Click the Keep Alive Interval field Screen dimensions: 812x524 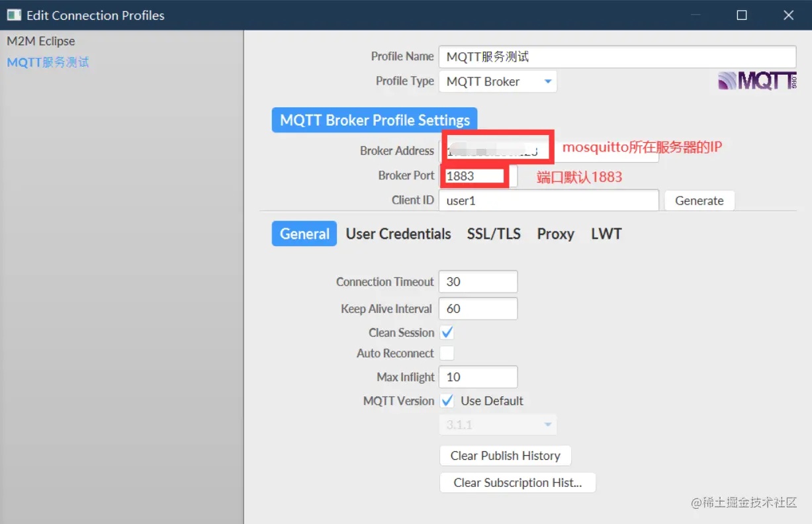pos(478,309)
